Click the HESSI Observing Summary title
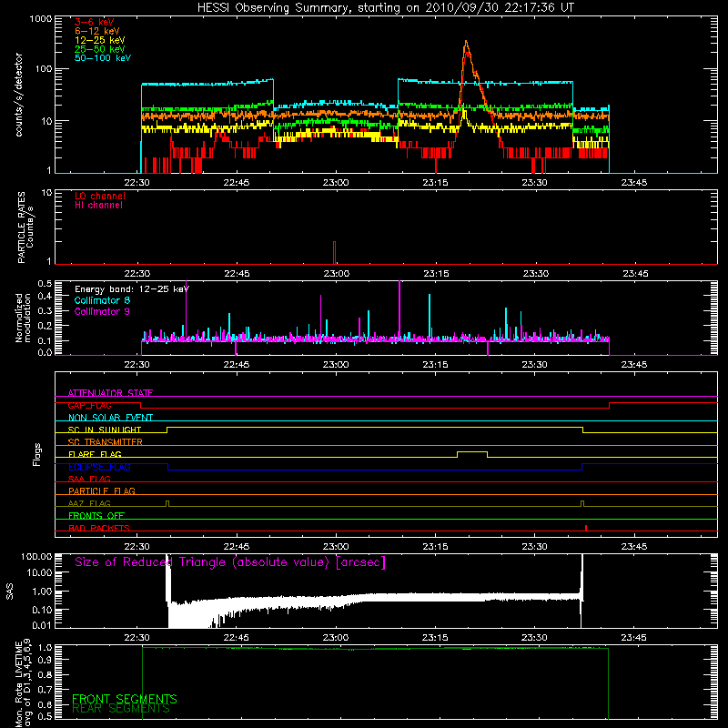Image resolution: width=728 pixels, height=728 pixels. click(386, 7)
